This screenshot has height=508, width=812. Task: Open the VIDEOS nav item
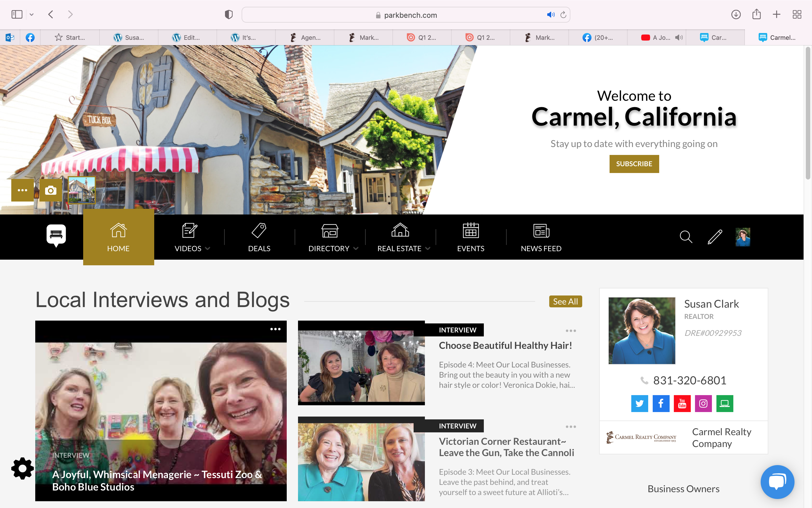(188, 237)
